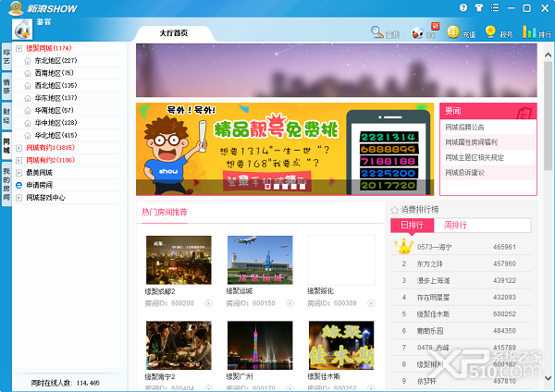Open the 靓号 star medal icon
This screenshot has height=392, width=555.
(x=490, y=31)
